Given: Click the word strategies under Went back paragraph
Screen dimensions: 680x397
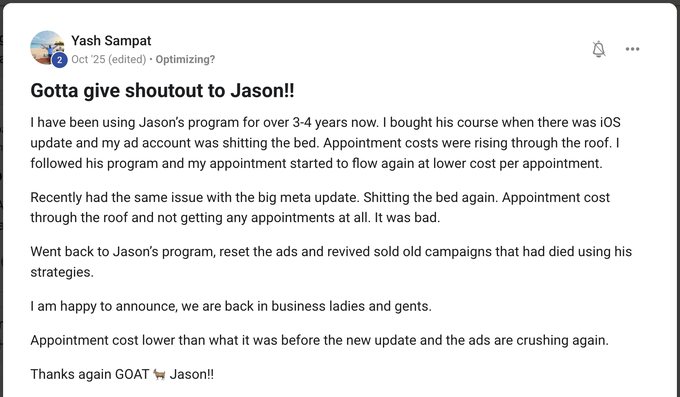Looking at the screenshot, I should coord(62,272).
